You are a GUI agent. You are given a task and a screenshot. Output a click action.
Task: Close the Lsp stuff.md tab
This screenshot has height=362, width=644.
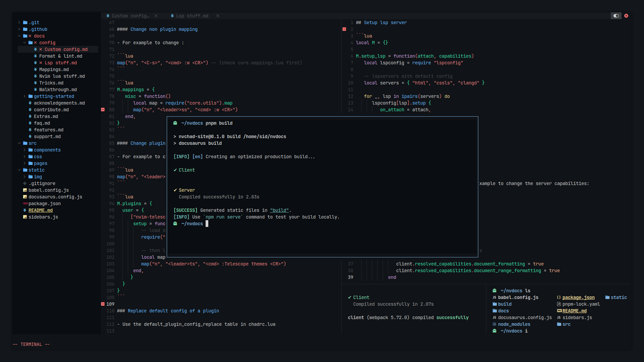click(218, 16)
